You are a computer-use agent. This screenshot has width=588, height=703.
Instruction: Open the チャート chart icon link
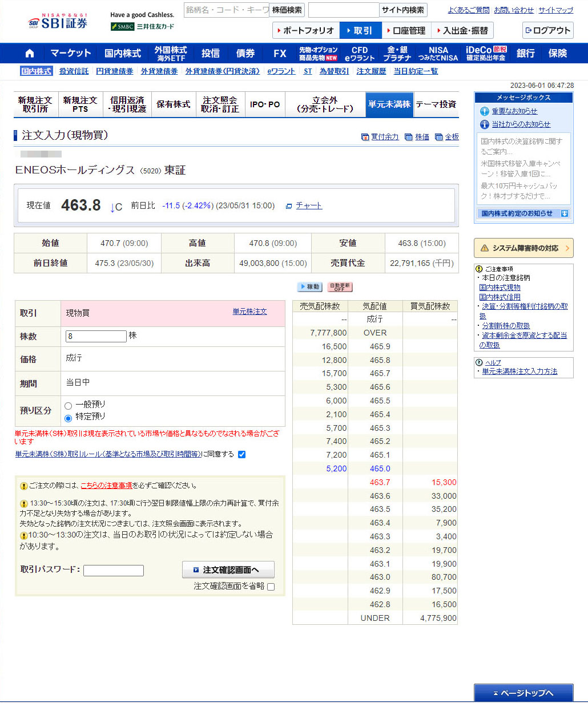(x=289, y=206)
